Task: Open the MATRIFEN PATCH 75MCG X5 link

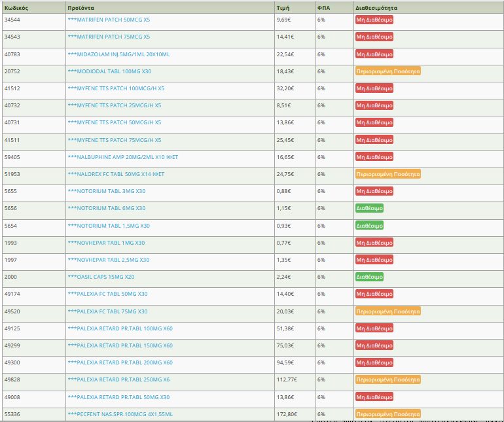Action: click(x=109, y=37)
